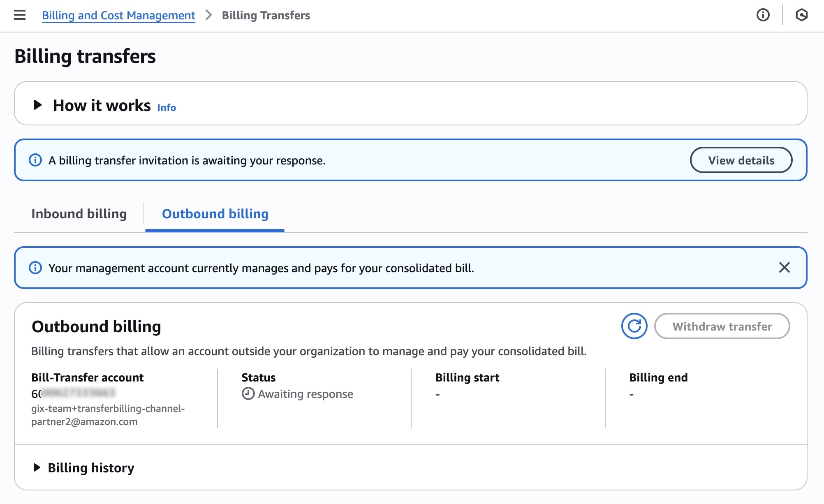Image resolution: width=824 pixels, height=504 pixels.
Task: Expand the How it works section
Action: click(102, 106)
